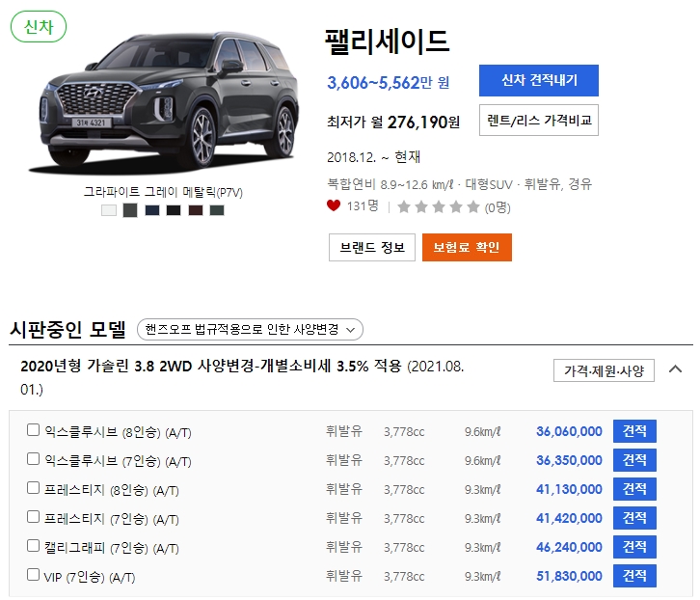
Task: Get 견적 for the 36,060,000 trim
Action: pos(634,431)
